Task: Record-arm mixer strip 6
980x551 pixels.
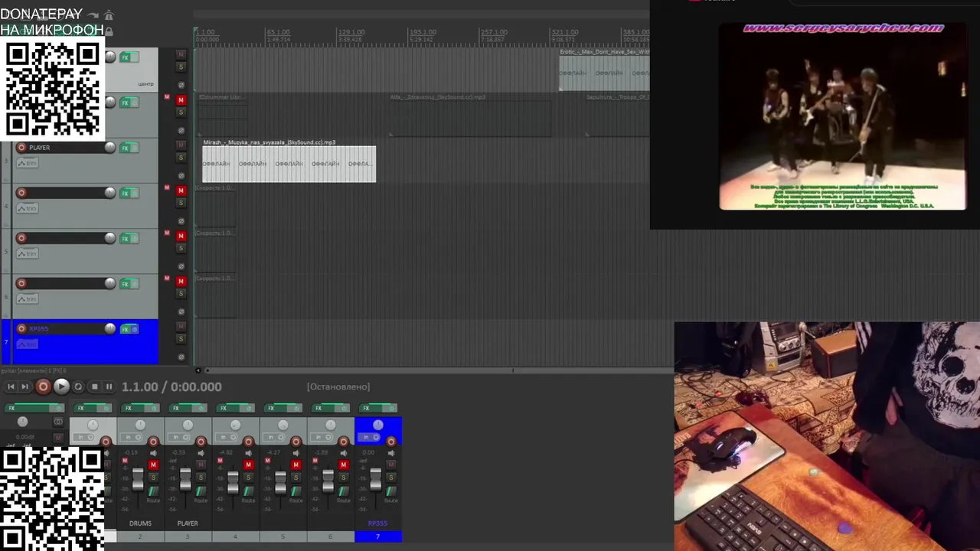Action: pos(343,442)
